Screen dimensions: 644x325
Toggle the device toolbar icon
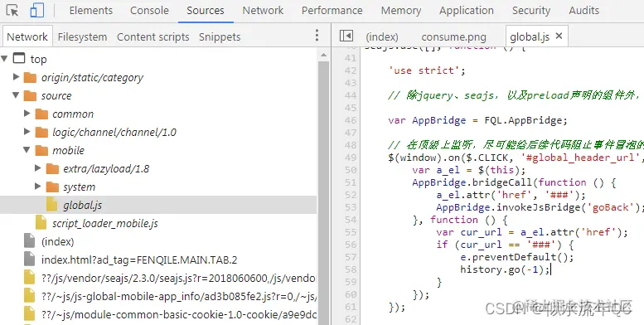pos(37,10)
